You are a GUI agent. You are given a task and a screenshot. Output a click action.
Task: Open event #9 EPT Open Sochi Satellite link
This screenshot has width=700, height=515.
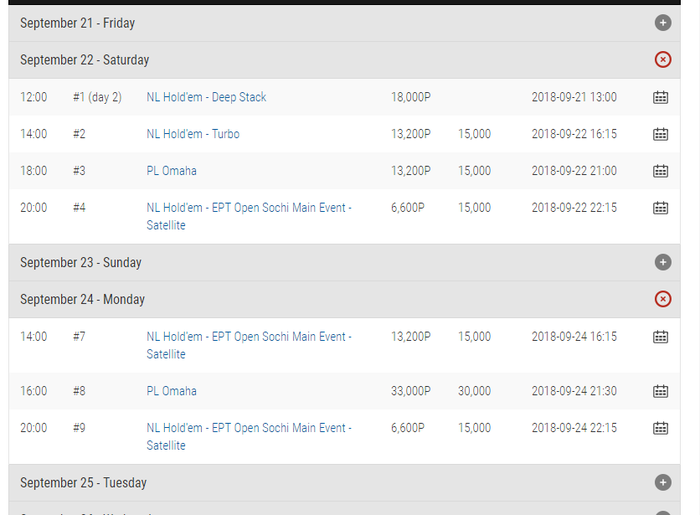(x=248, y=428)
